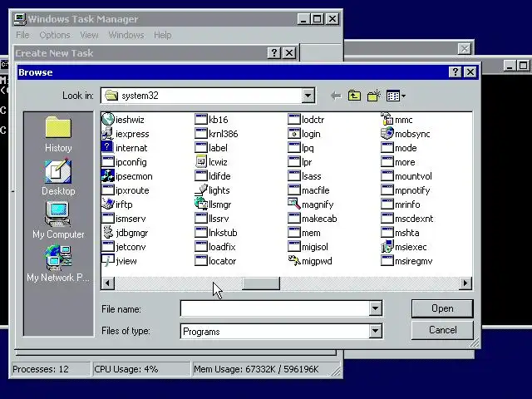
Task: Open the View menu button
Action: [396, 96]
